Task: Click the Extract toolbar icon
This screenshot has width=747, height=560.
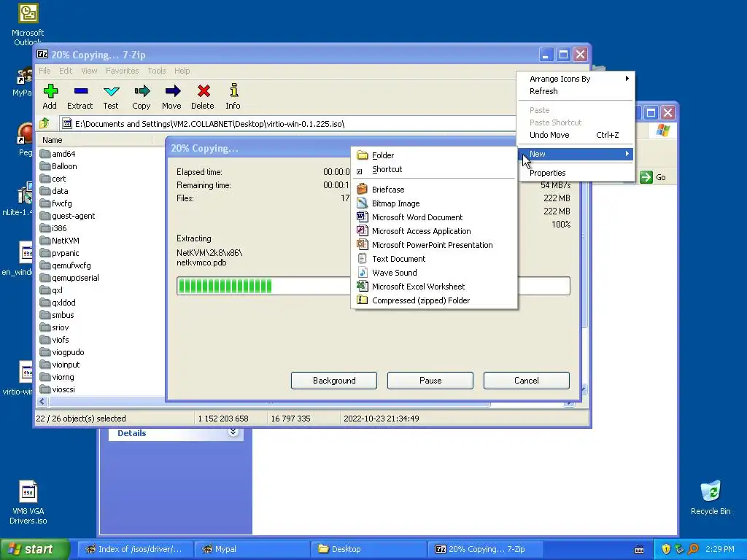Action: [80, 97]
